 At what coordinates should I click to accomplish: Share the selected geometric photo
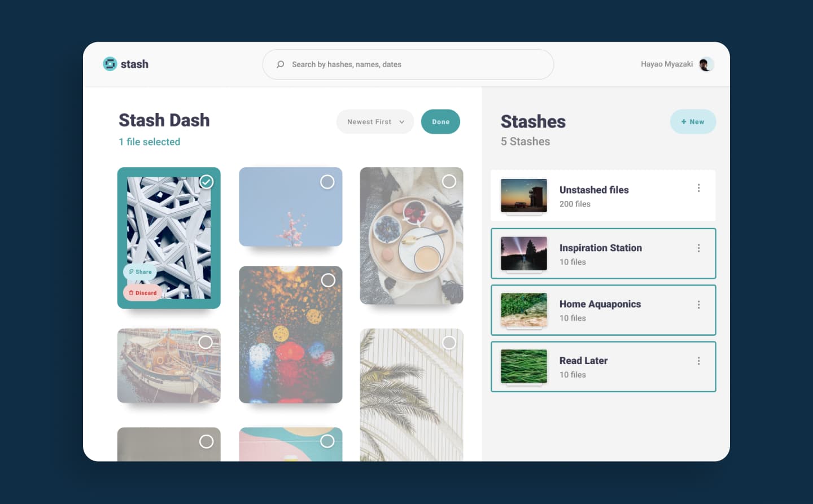point(140,271)
